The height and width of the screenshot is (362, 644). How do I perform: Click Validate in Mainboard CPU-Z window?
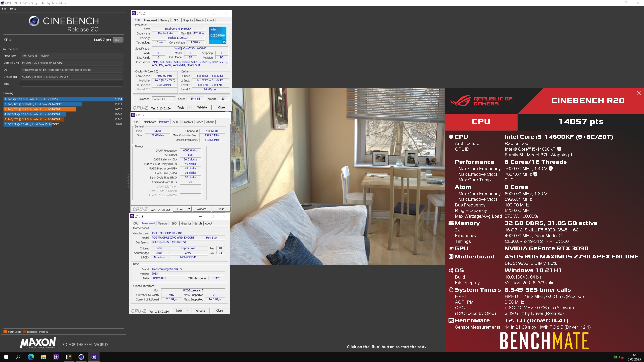click(x=200, y=311)
